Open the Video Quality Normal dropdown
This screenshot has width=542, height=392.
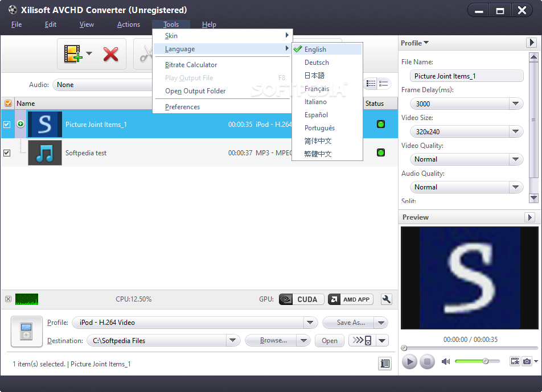click(515, 159)
